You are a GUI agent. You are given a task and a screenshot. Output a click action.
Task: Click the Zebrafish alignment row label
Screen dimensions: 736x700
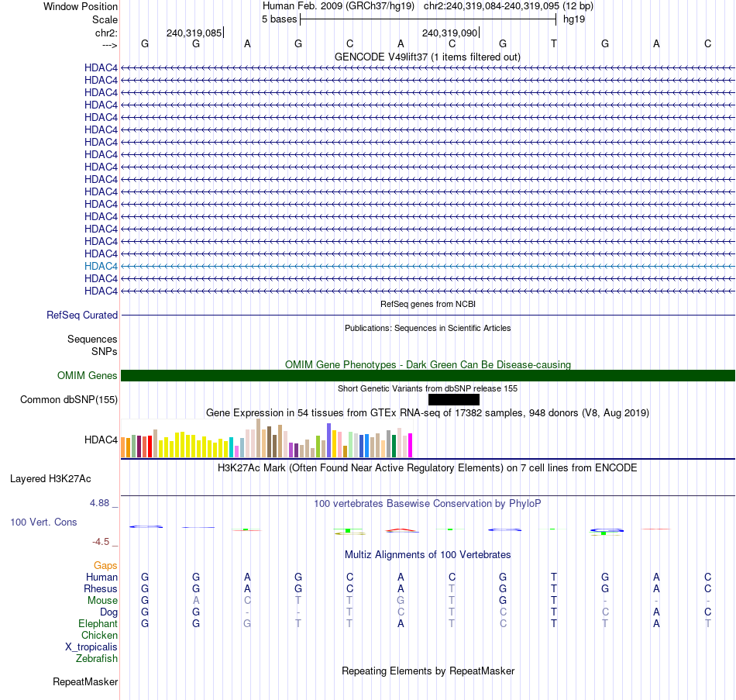click(97, 659)
